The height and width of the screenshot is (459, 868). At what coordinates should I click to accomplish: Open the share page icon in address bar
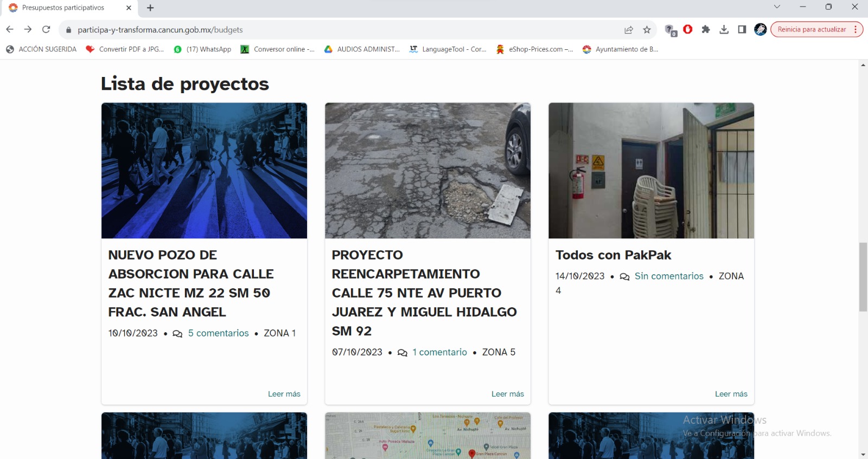click(629, 30)
